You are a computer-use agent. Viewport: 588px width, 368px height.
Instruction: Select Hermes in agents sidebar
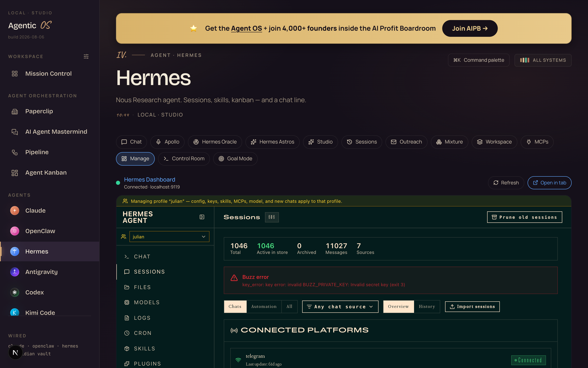coord(50,251)
